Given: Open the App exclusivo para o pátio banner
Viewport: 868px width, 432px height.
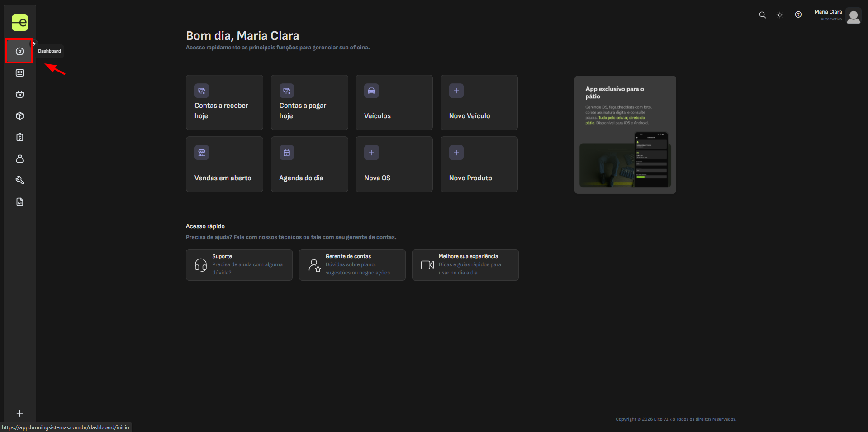Looking at the screenshot, I should pyautogui.click(x=625, y=134).
